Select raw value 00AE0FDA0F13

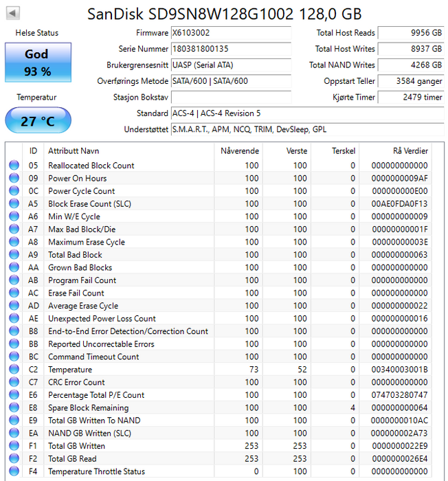coord(399,203)
